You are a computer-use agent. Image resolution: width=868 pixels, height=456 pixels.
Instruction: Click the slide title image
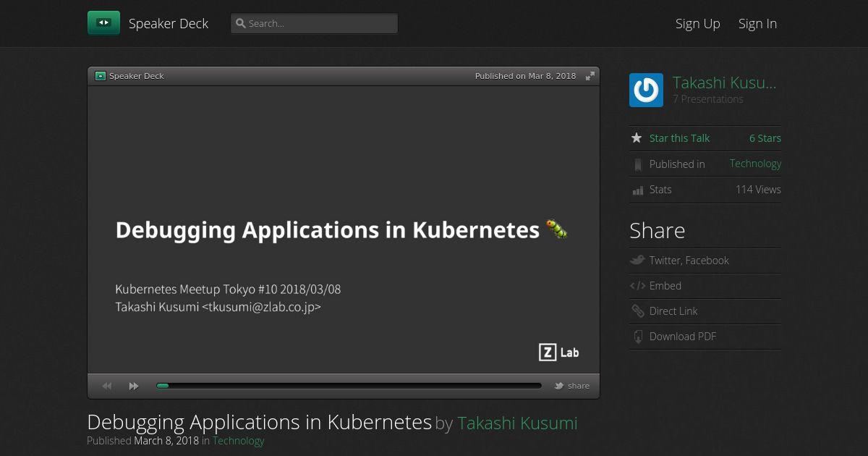344,229
